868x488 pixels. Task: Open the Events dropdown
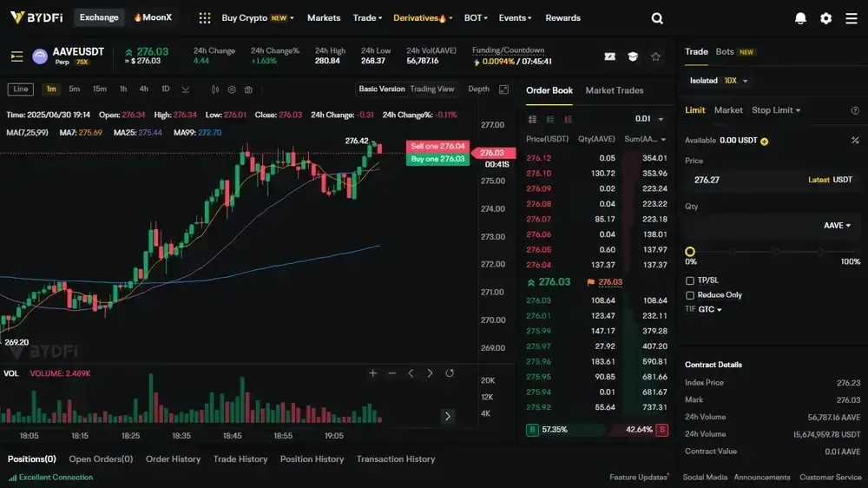515,18
